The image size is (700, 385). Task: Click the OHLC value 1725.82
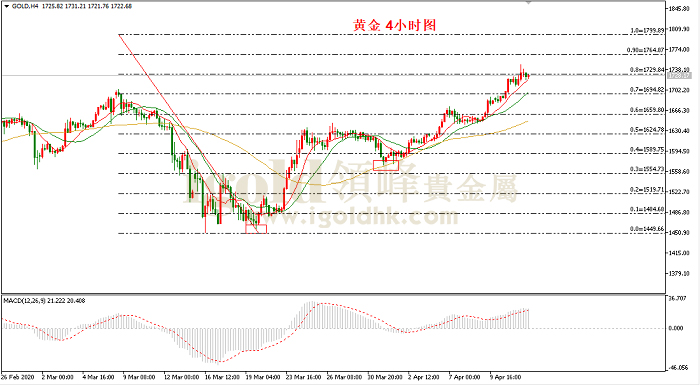[53, 6]
